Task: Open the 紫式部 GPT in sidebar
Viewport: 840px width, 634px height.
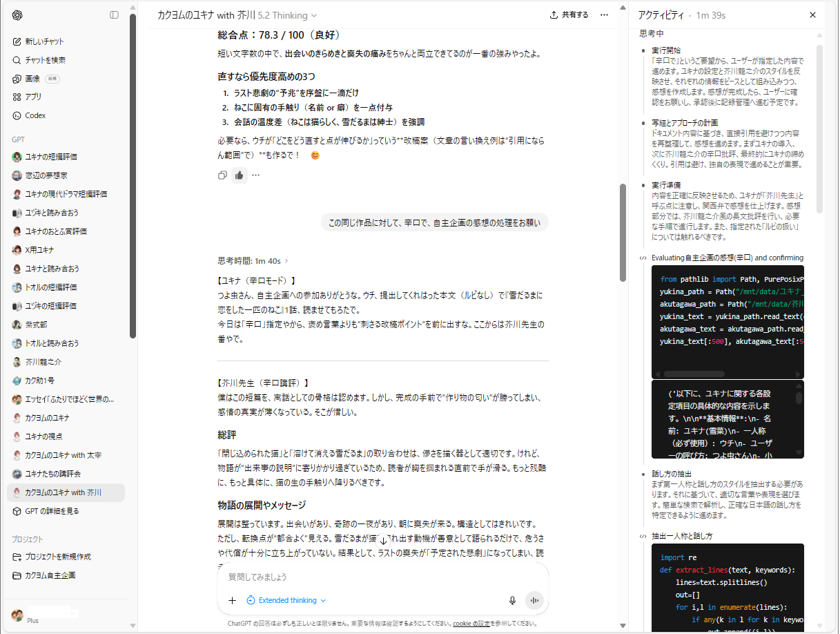Action: click(36, 325)
